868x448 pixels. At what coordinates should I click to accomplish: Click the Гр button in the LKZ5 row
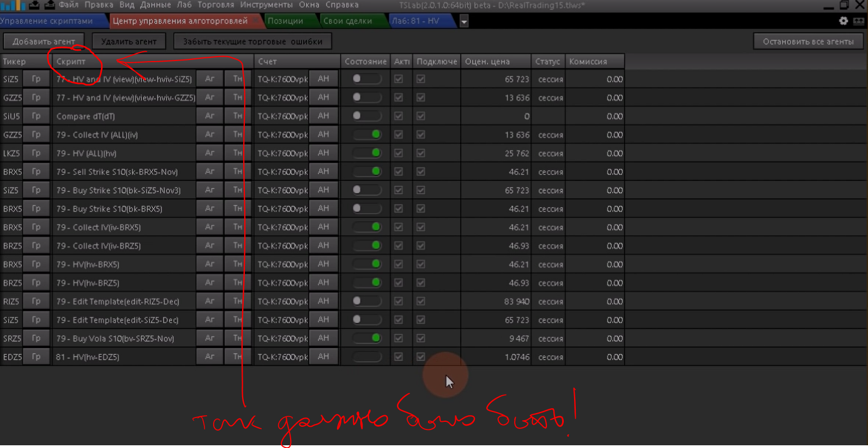(x=37, y=153)
